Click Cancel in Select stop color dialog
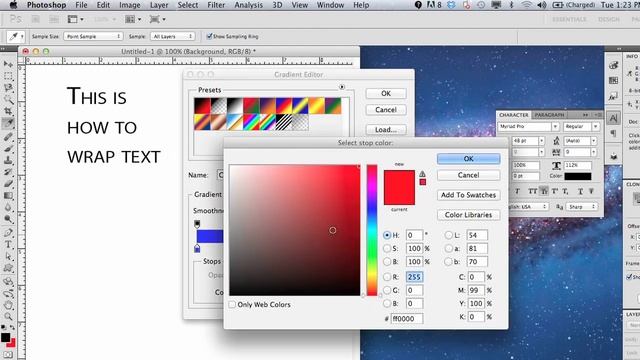This screenshot has width=640, height=360. pyautogui.click(x=469, y=175)
